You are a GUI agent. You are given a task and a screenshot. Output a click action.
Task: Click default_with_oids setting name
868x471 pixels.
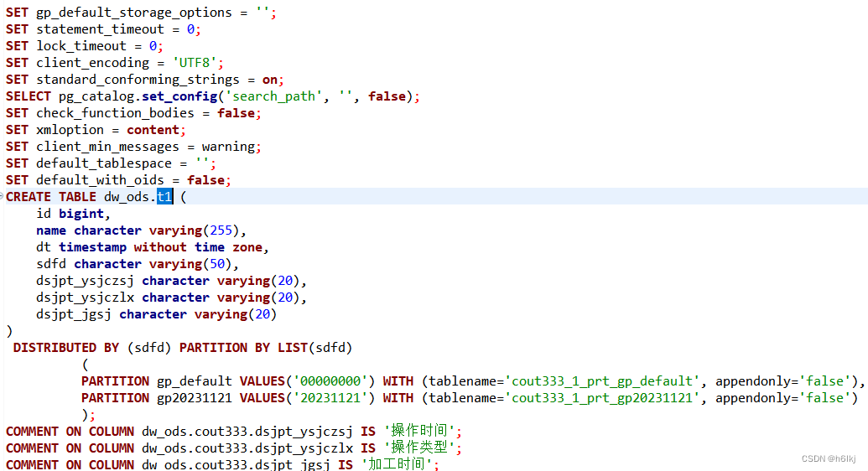point(100,180)
